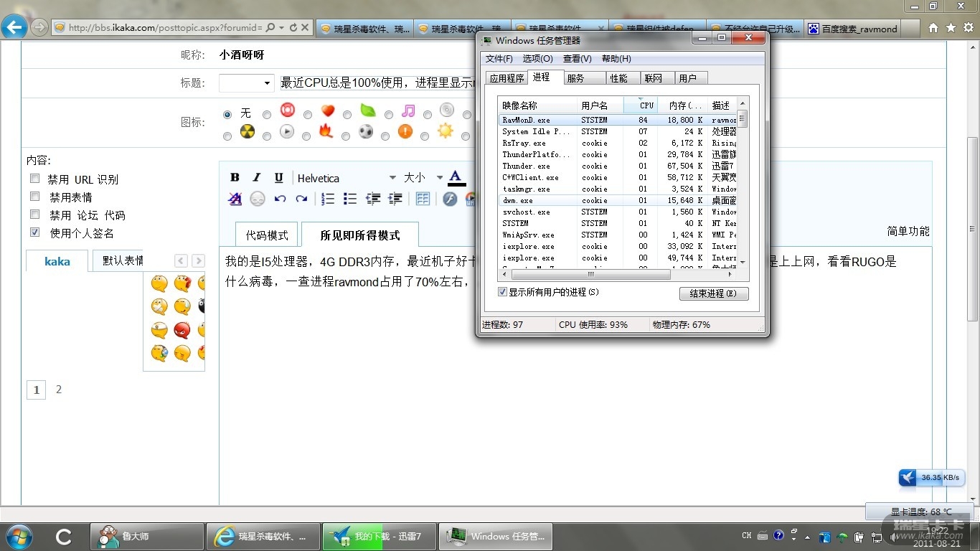Select the 无 (no icon) radio button

[227, 114]
